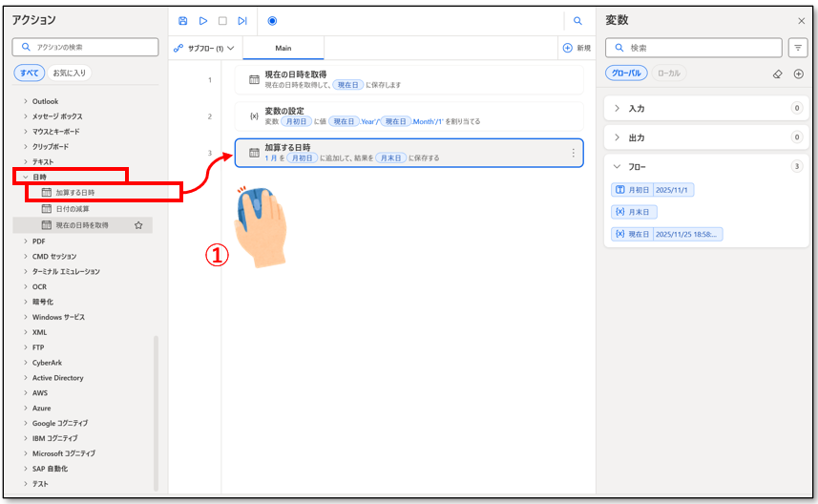
Task: Click the 新規 button
Action: pos(577,48)
